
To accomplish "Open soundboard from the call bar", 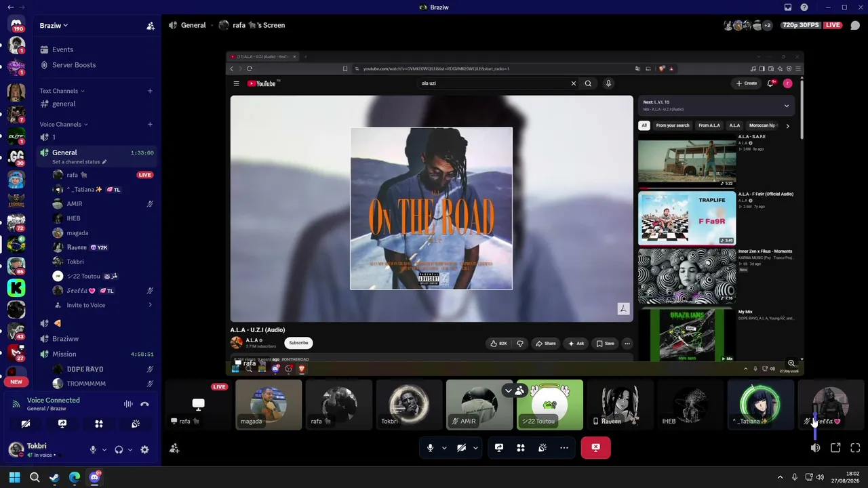I will tap(542, 447).
